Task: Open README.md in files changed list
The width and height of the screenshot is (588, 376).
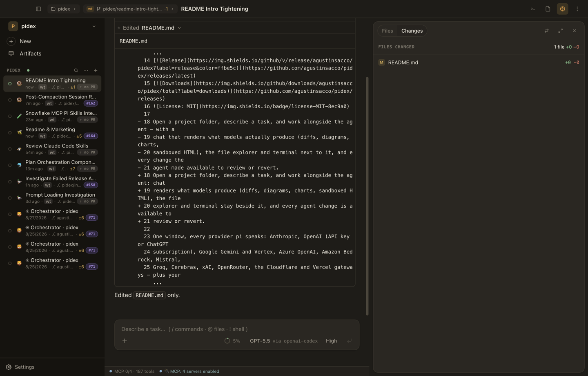Action: (479, 63)
